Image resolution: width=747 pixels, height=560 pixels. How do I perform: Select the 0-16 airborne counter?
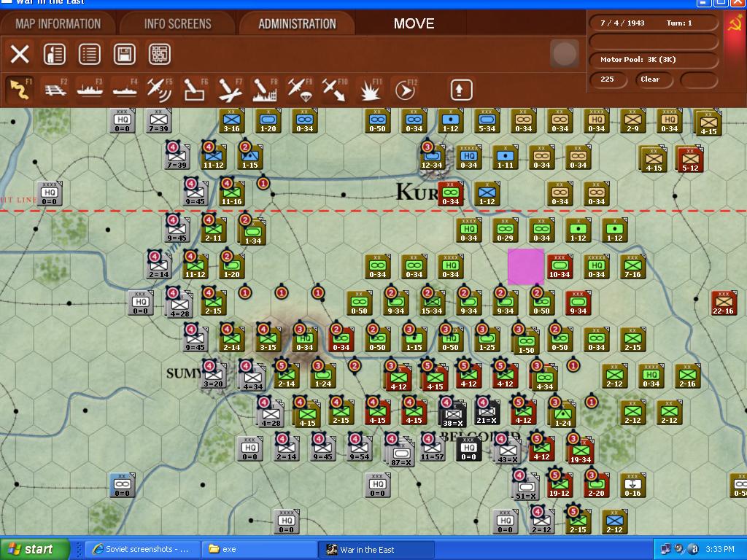pos(632,485)
